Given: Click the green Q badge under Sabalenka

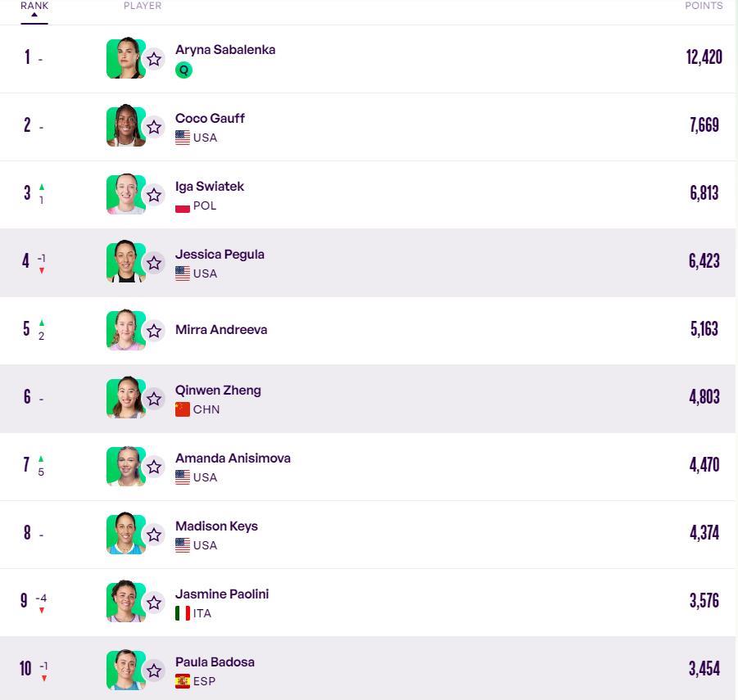Looking at the screenshot, I should coord(183,70).
